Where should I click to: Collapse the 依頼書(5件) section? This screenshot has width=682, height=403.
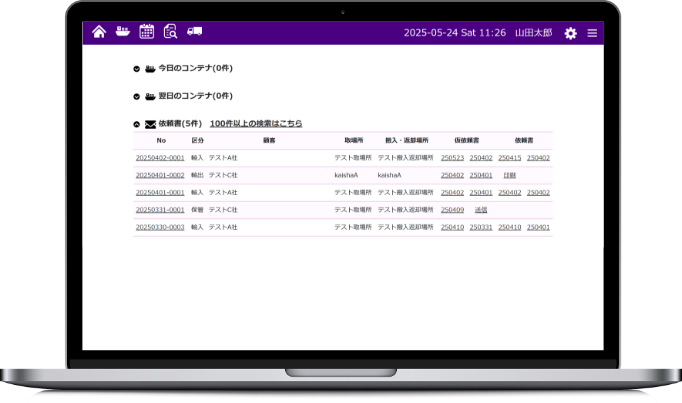point(137,124)
